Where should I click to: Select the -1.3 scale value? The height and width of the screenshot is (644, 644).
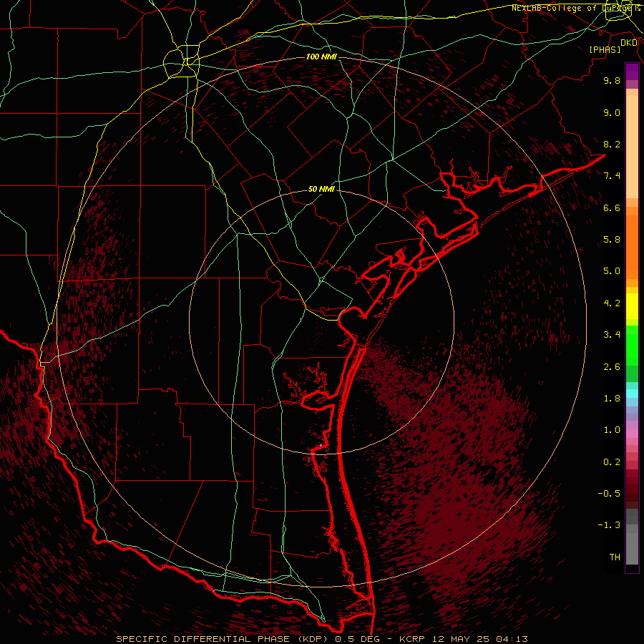pyautogui.click(x=609, y=525)
